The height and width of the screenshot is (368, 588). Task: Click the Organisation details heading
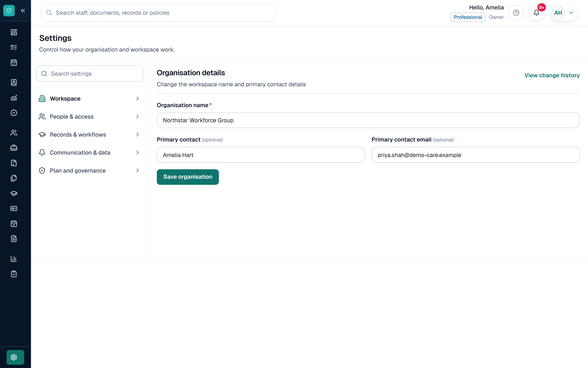coord(191,73)
